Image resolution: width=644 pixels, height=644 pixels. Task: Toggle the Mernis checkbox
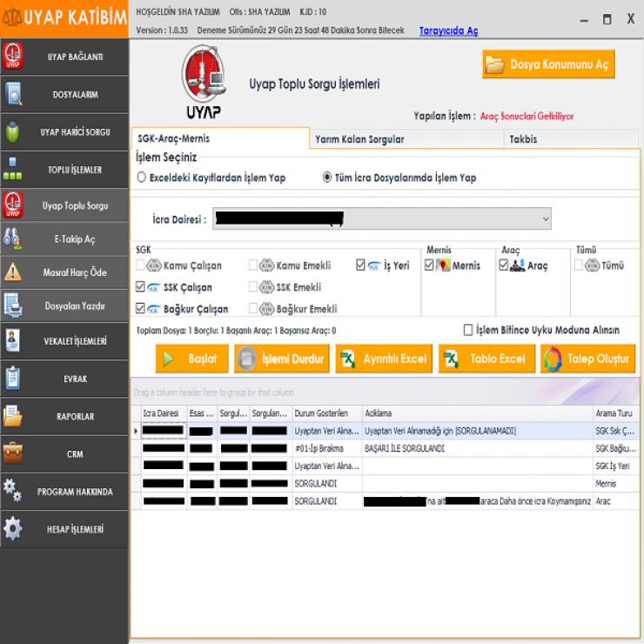pos(429,265)
